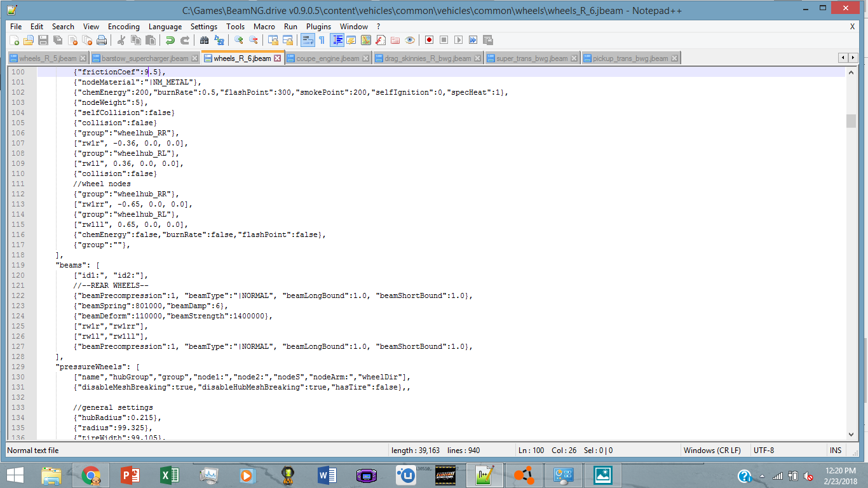Toggle the Document Map icon
Image resolution: width=868 pixels, height=488 pixels.
(x=366, y=40)
